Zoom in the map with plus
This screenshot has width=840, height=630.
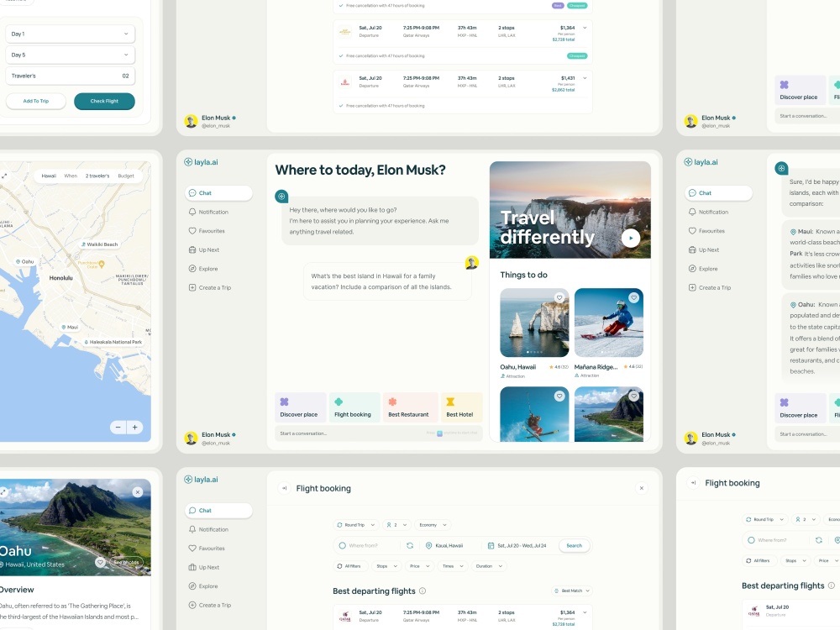coord(135,427)
